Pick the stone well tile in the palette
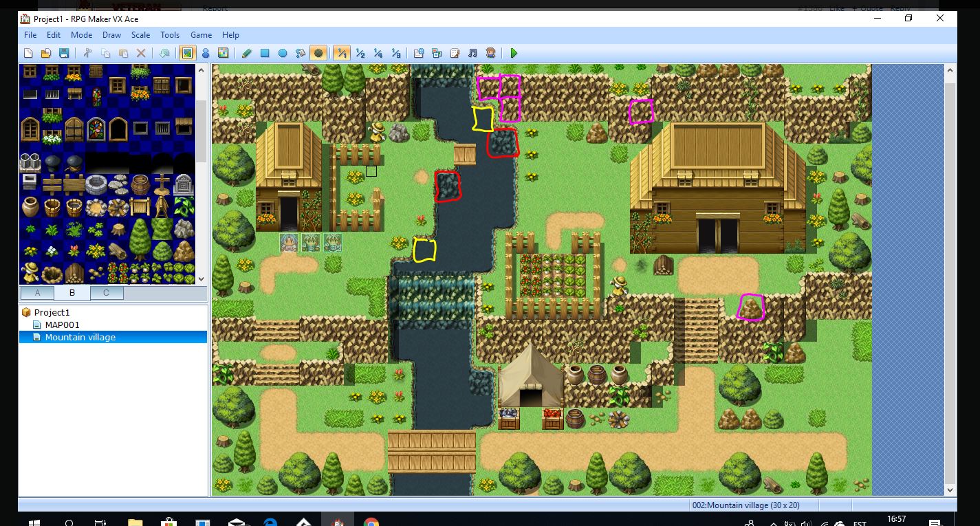980x526 pixels. tap(96, 184)
